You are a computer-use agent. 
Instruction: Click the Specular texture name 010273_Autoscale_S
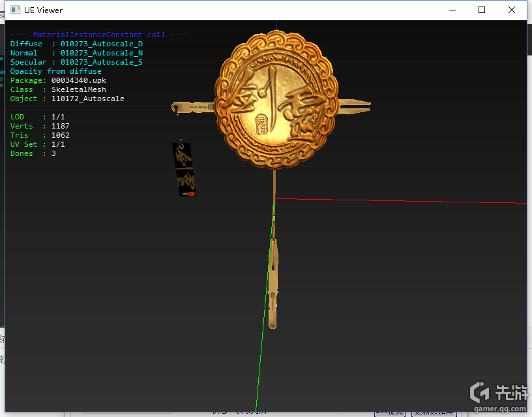point(101,62)
